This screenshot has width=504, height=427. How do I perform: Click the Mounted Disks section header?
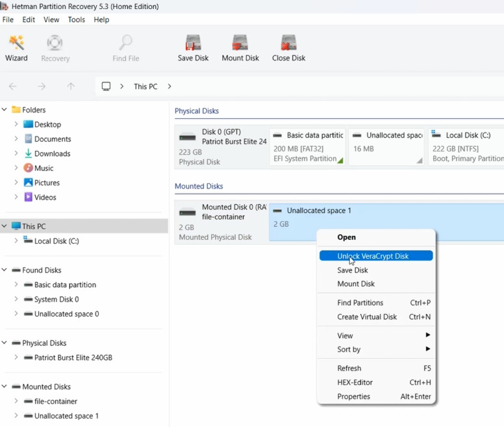(199, 186)
